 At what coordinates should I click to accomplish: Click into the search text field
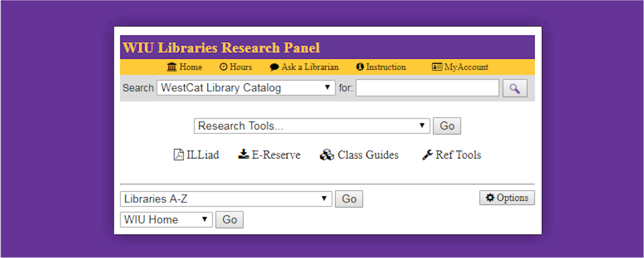tap(427, 88)
